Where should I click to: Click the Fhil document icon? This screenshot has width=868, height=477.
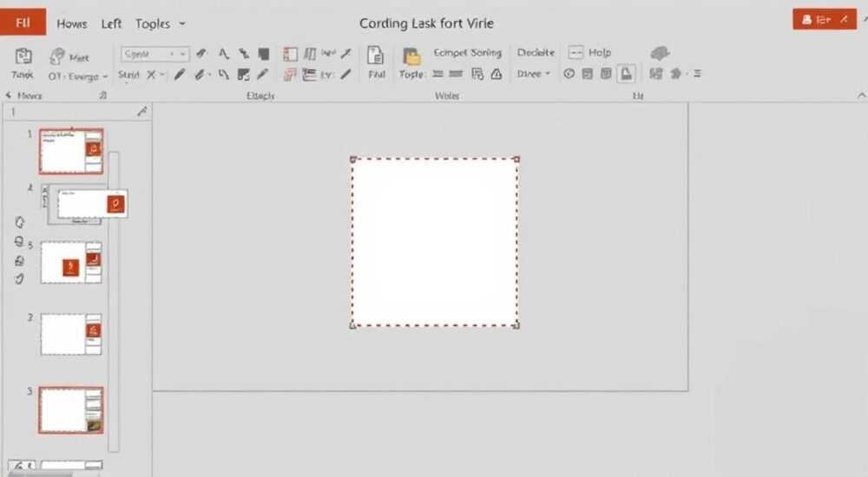pyautogui.click(x=376, y=56)
